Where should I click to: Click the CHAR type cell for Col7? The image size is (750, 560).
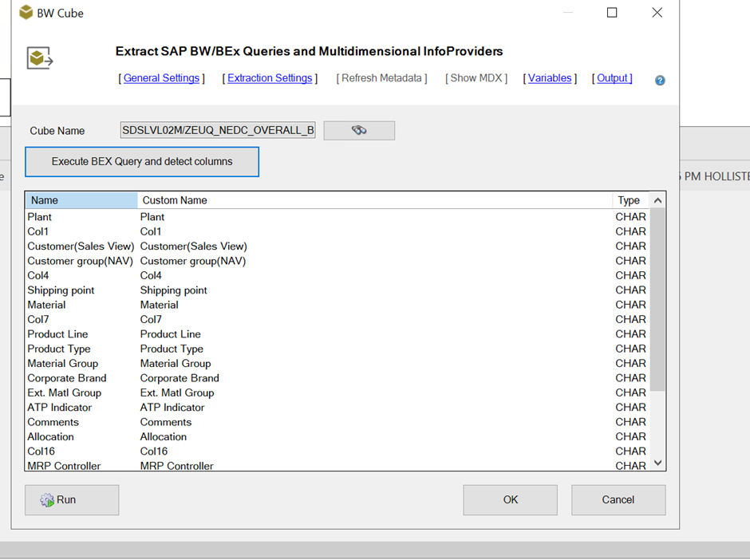tap(631, 319)
